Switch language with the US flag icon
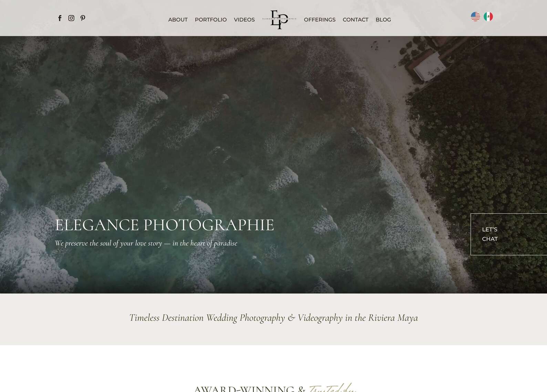This screenshot has width=547, height=392. pyautogui.click(x=475, y=17)
